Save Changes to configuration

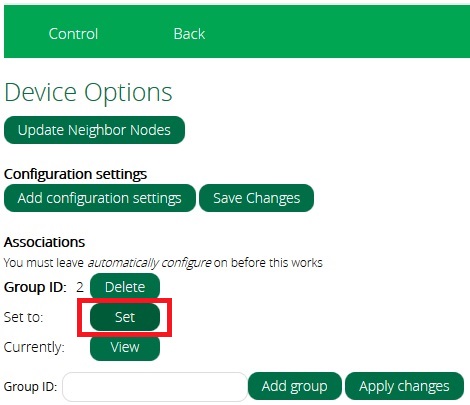[256, 198]
